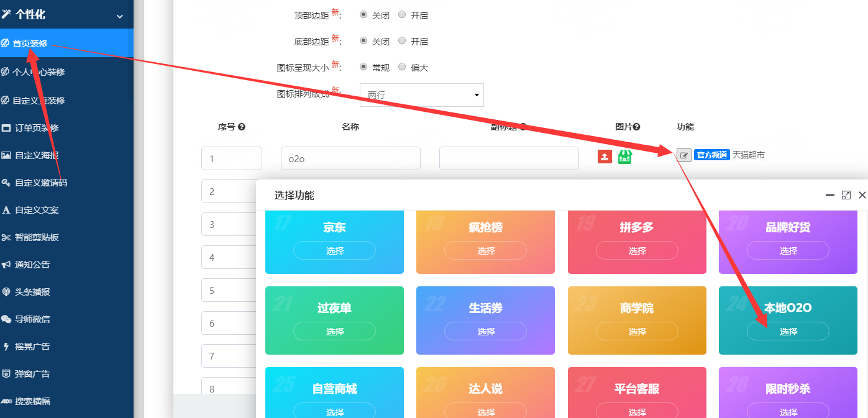Click the 序号 field containing 6
Viewport: 868px width, 418px height.
point(228,323)
